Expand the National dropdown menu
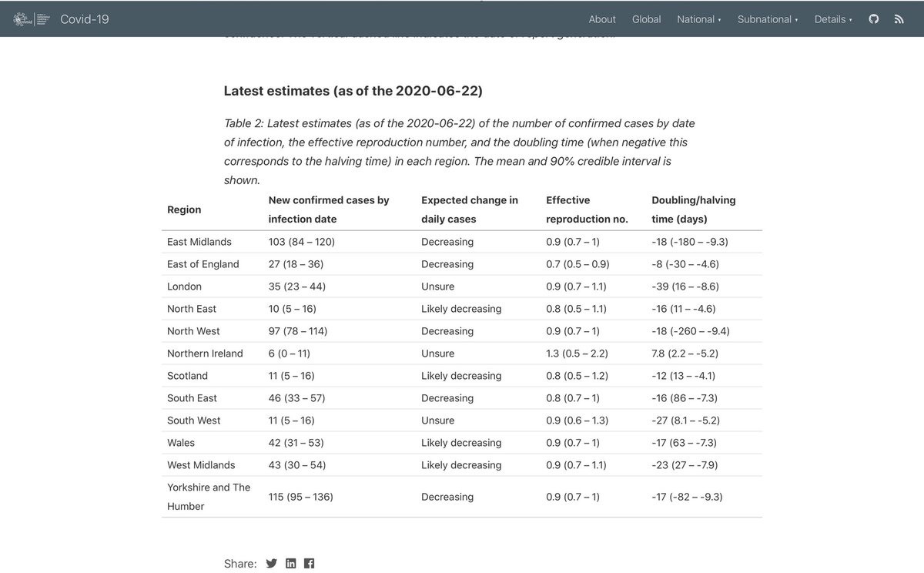This screenshot has height=573, width=924. (x=699, y=19)
